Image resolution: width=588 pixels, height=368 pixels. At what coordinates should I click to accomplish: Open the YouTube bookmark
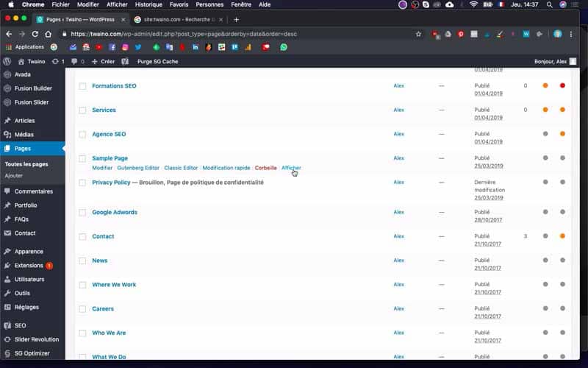coord(99,47)
